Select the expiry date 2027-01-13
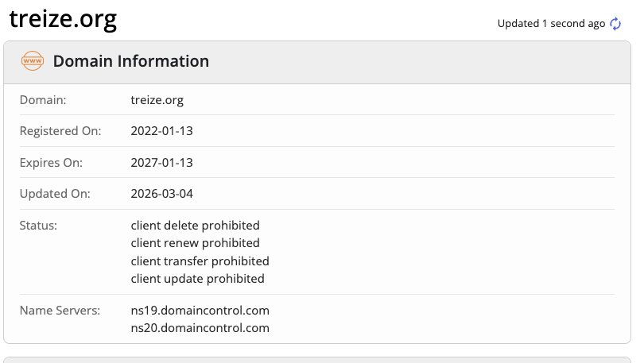644x363 pixels. coord(161,163)
